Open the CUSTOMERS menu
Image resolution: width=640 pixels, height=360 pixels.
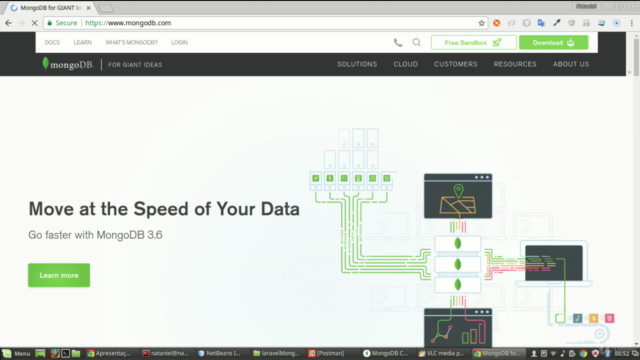tap(456, 64)
